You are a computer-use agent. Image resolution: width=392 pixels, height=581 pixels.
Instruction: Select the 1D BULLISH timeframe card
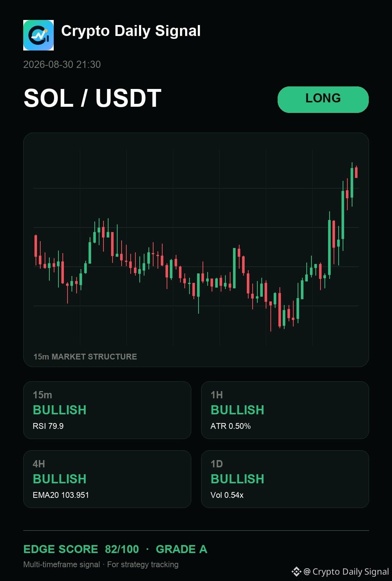click(285, 479)
